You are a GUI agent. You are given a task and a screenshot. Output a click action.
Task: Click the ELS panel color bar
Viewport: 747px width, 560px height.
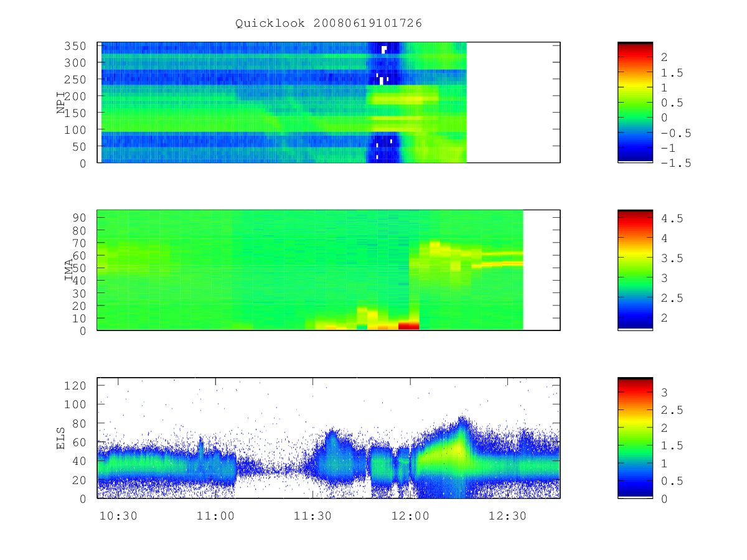point(635,438)
